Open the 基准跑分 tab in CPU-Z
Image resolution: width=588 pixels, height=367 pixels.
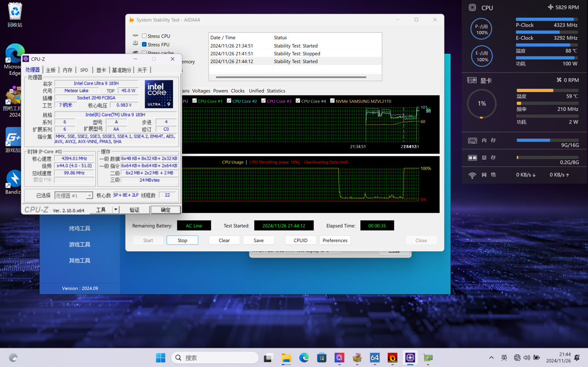tap(122, 70)
